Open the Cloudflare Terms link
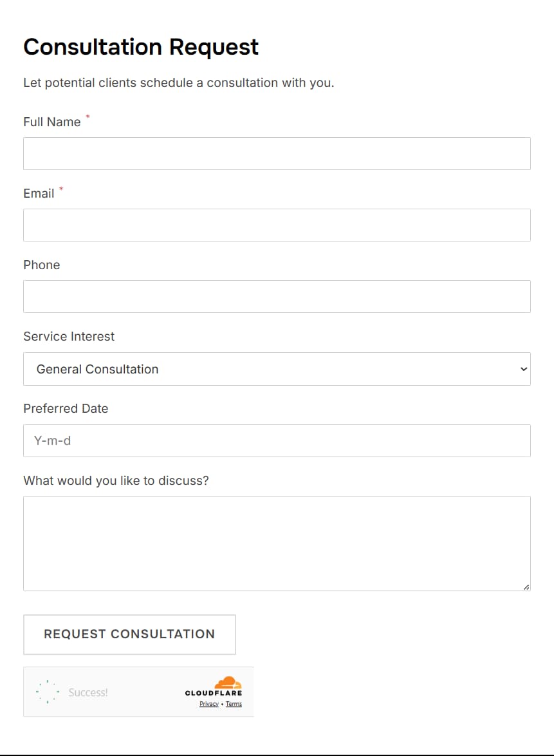Image resolution: width=554 pixels, height=756 pixels. [234, 704]
